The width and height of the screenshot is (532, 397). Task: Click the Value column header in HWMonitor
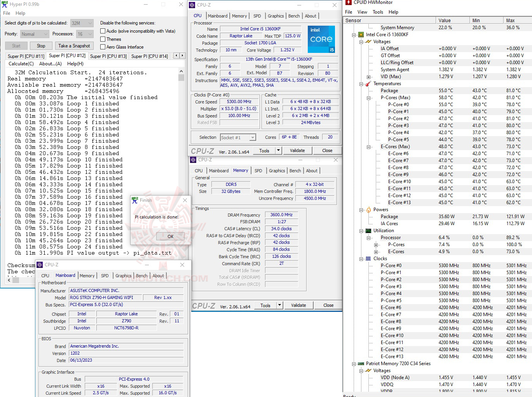pyautogui.click(x=453, y=21)
